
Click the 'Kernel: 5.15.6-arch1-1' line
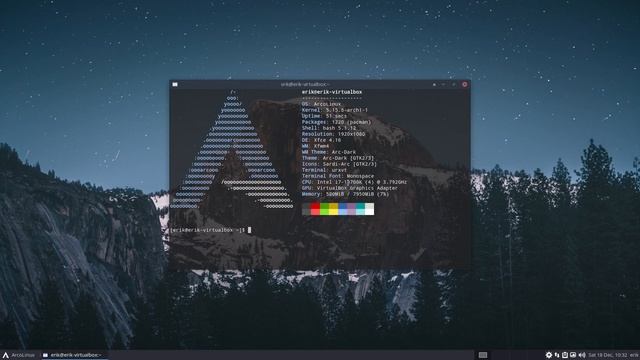pyautogui.click(x=335, y=110)
